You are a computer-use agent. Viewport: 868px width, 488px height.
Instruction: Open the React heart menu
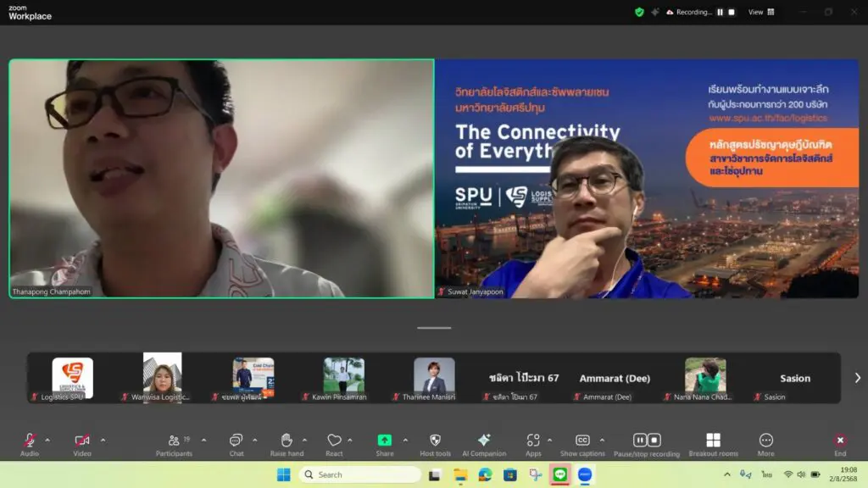coord(334,440)
